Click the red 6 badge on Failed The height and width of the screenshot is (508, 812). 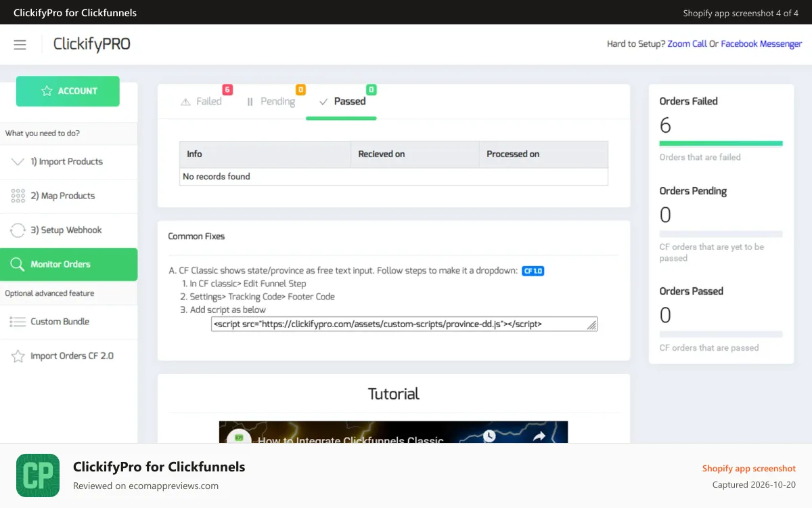pos(227,89)
